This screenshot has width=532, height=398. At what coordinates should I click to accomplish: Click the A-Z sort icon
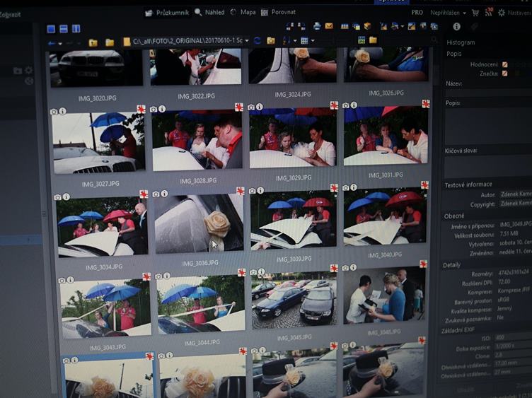pos(286,41)
